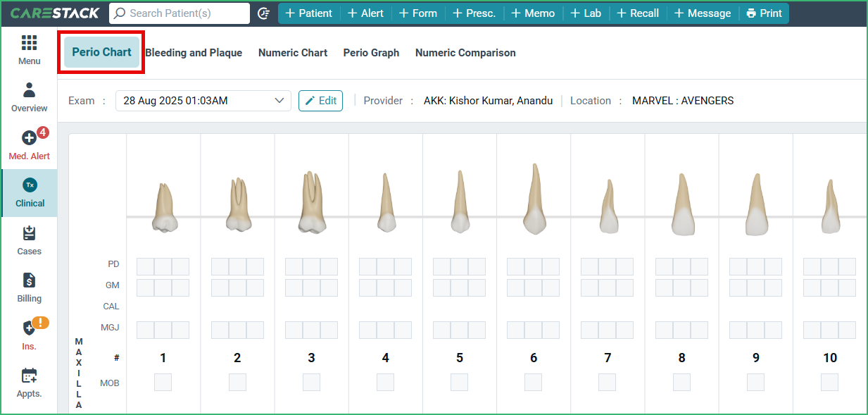Open the Perio Graph tab
The image size is (868, 415).
coord(370,52)
